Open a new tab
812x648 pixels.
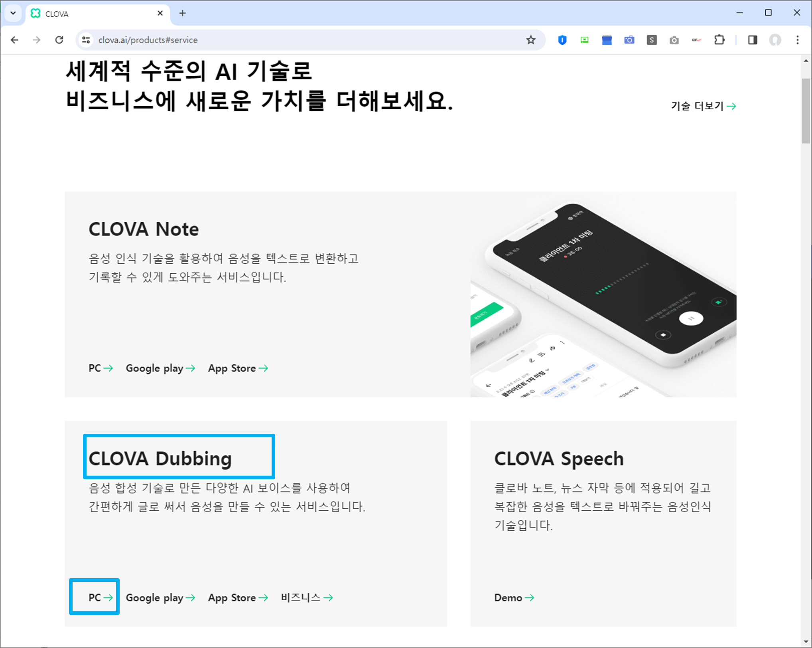pyautogui.click(x=182, y=13)
